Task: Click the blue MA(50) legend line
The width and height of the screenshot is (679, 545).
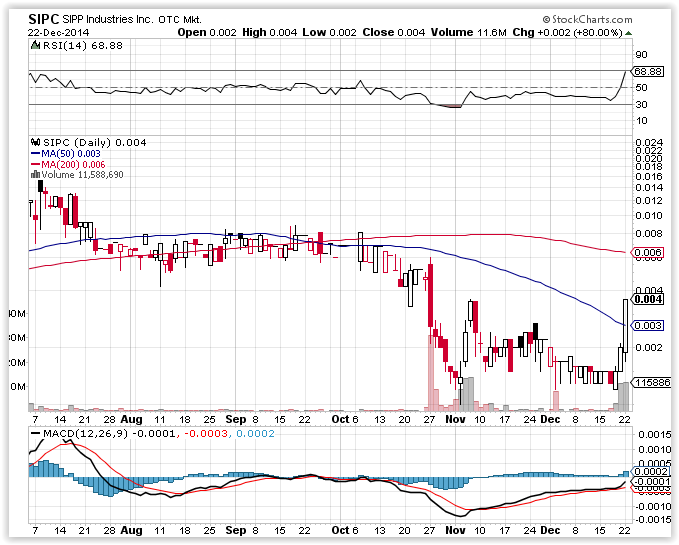Action: point(33,154)
